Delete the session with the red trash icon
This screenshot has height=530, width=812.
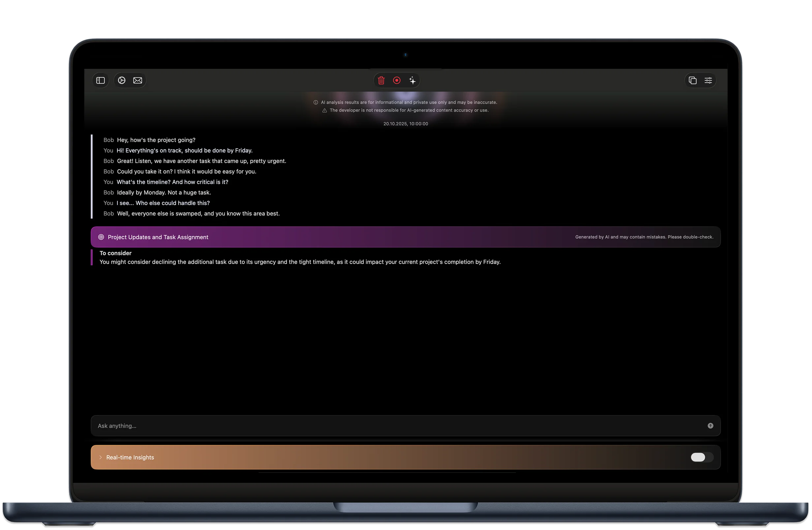click(x=381, y=80)
